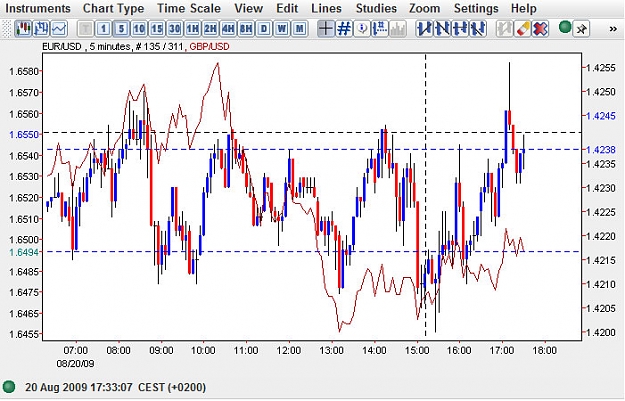Choose the tick 'T' timescale button

[x=85, y=29]
